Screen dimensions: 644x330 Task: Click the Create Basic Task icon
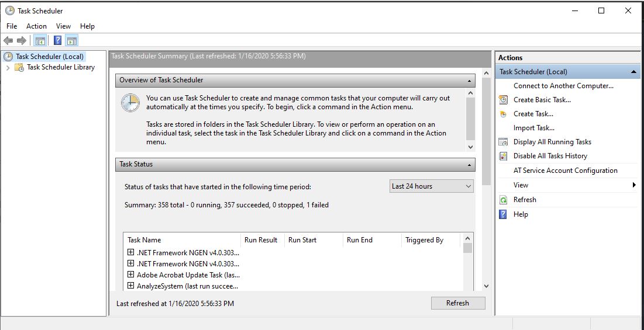(x=503, y=100)
